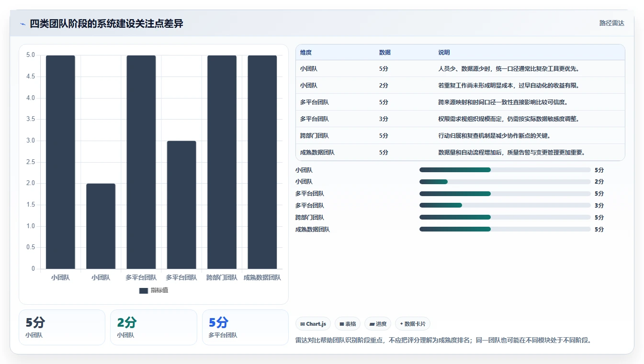This screenshot has height=364, width=644.
Task: Click the footer note starting with 雷达对比帮助团队
Action: (x=444, y=341)
